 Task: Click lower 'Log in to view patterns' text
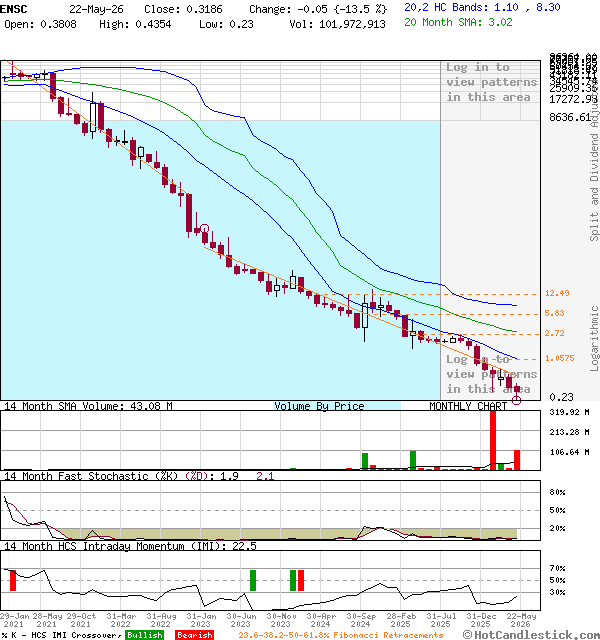[491, 374]
